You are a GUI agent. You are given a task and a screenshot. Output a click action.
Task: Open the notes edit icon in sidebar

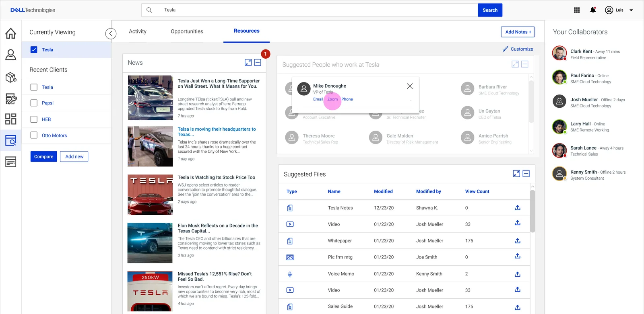point(11,99)
